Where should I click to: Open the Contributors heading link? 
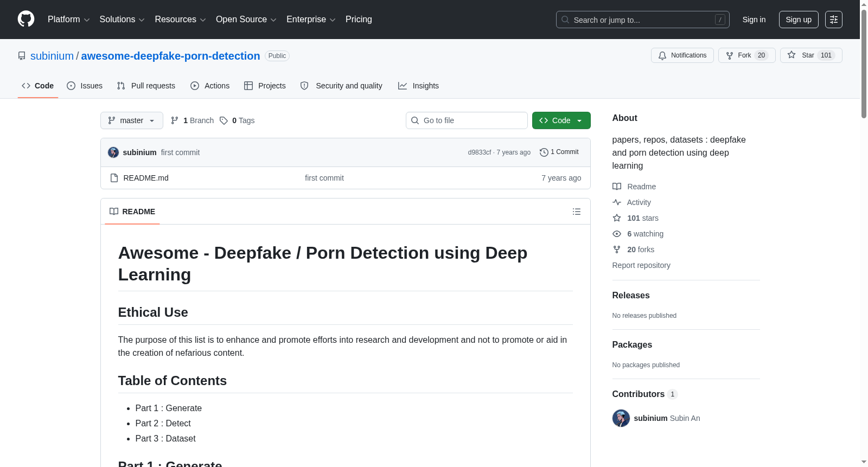tap(645, 394)
